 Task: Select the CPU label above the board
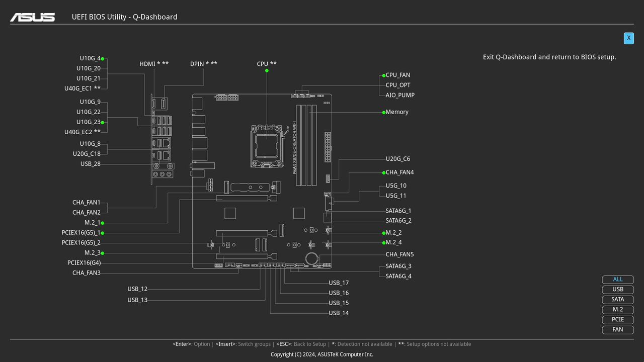coord(267,64)
